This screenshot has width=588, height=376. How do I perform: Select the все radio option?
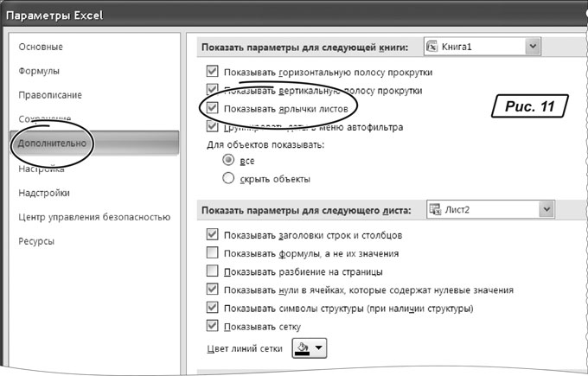point(229,160)
